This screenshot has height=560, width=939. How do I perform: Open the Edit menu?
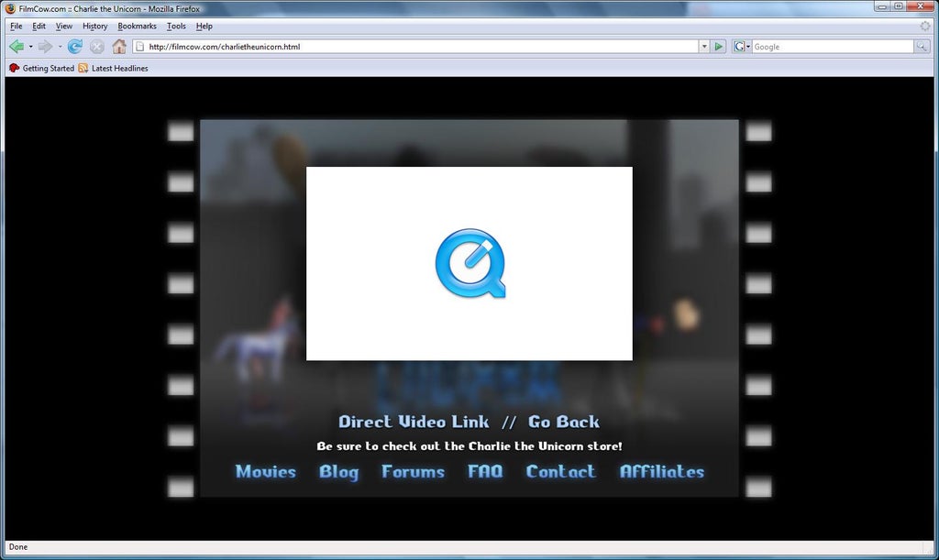[39, 26]
